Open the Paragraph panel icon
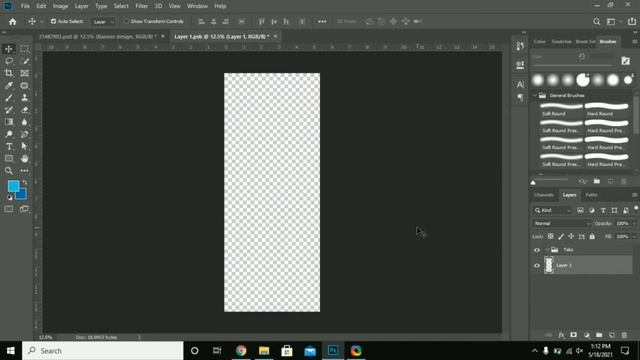Image resolution: width=640 pixels, height=360 pixels. point(520,98)
